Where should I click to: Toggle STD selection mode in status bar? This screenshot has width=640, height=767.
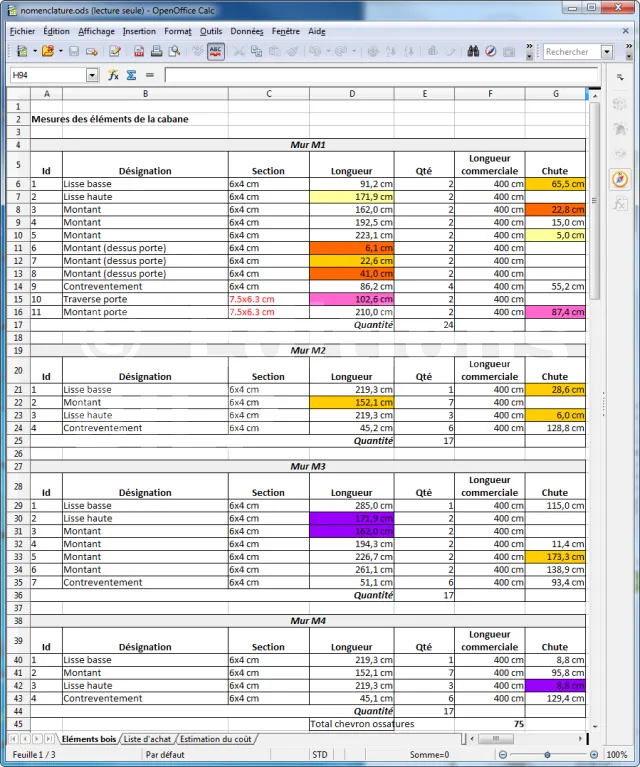[319, 755]
